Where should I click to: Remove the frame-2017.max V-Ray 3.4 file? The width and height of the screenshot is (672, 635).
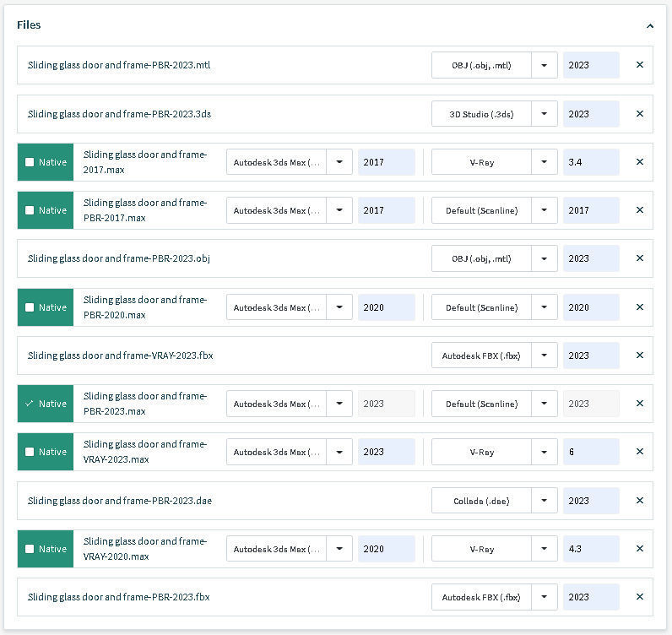point(639,162)
